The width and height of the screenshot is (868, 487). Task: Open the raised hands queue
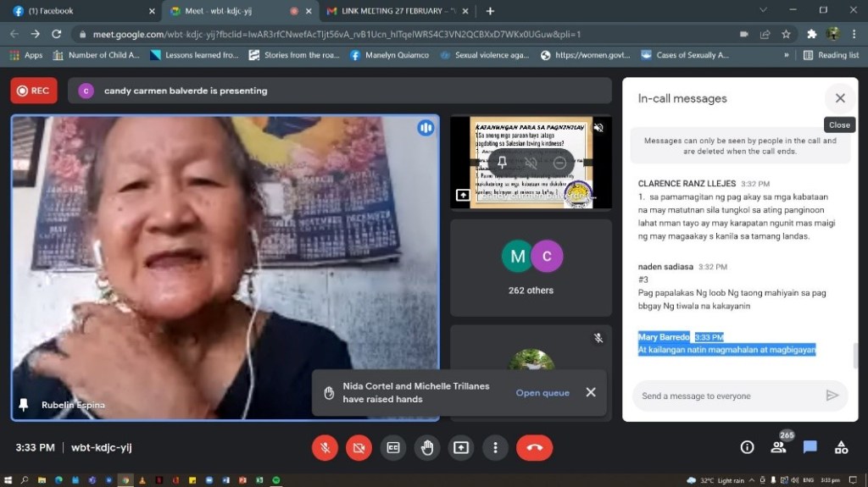point(542,392)
